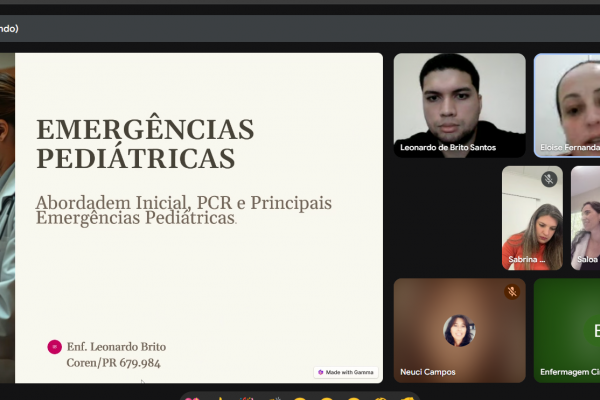Click the muted microphone icon on Neuci Campos tile
This screenshot has width=600, height=400.
pyautogui.click(x=511, y=292)
